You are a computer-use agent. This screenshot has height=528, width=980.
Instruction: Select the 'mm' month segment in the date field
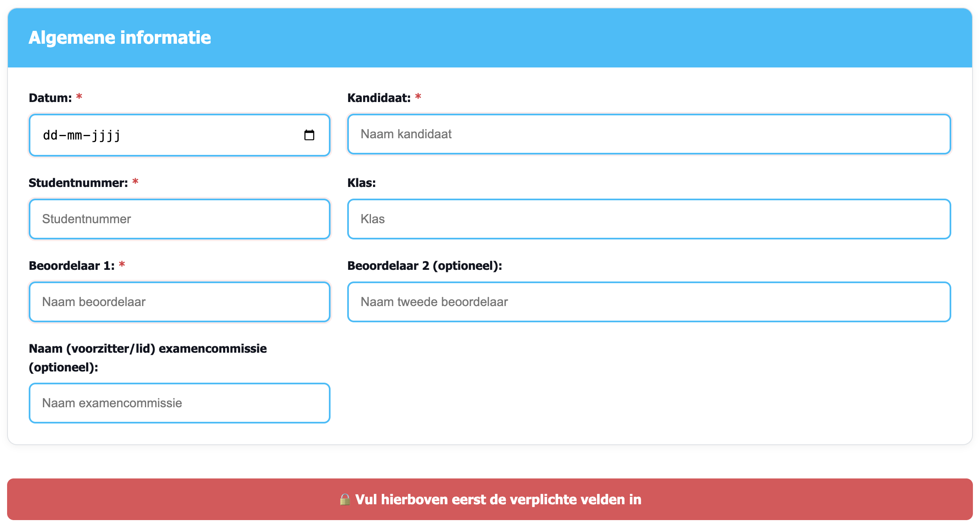(x=75, y=135)
